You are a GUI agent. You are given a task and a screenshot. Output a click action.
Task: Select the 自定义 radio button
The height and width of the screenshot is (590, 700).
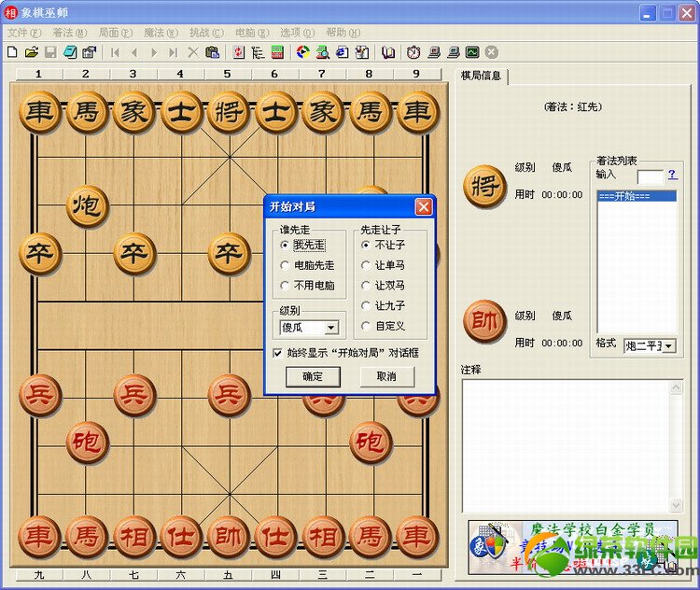coord(366,326)
